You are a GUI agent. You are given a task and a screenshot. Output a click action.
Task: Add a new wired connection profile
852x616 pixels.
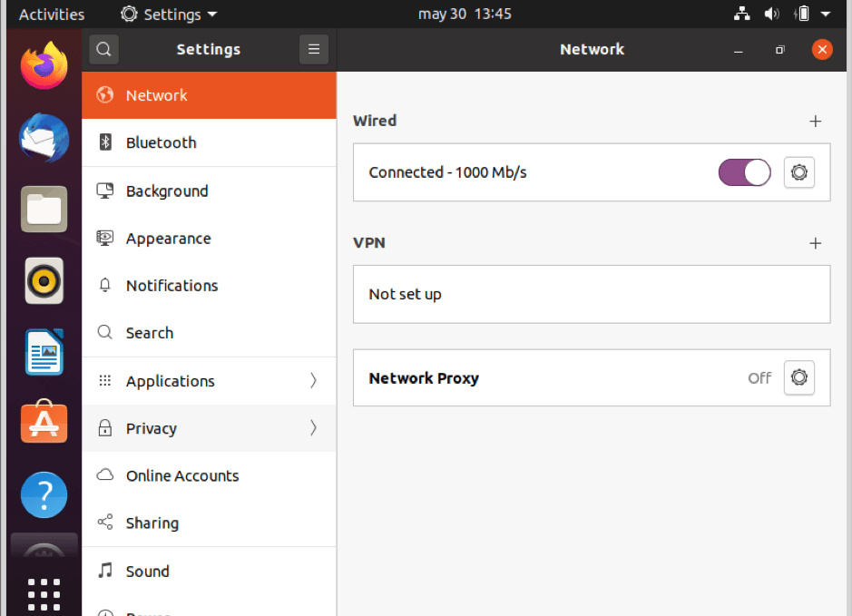click(x=815, y=121)
